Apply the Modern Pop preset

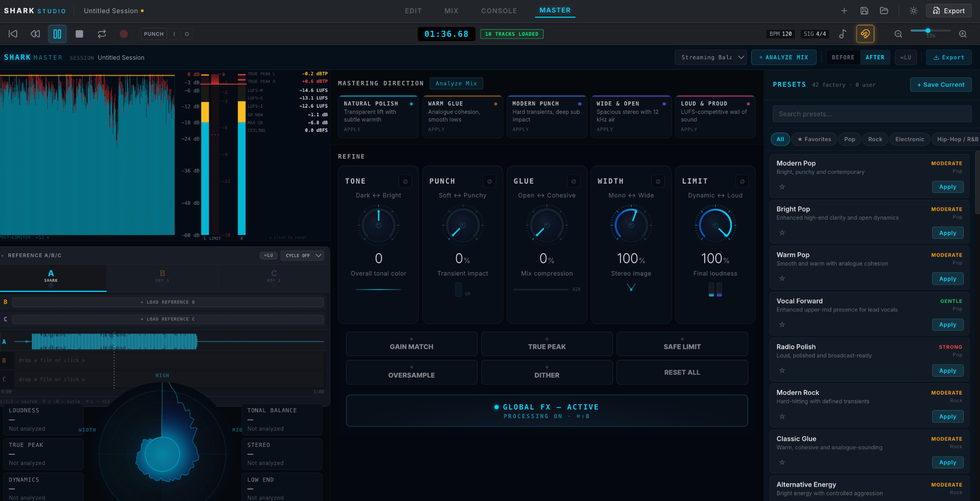click(x=947, y=187)
